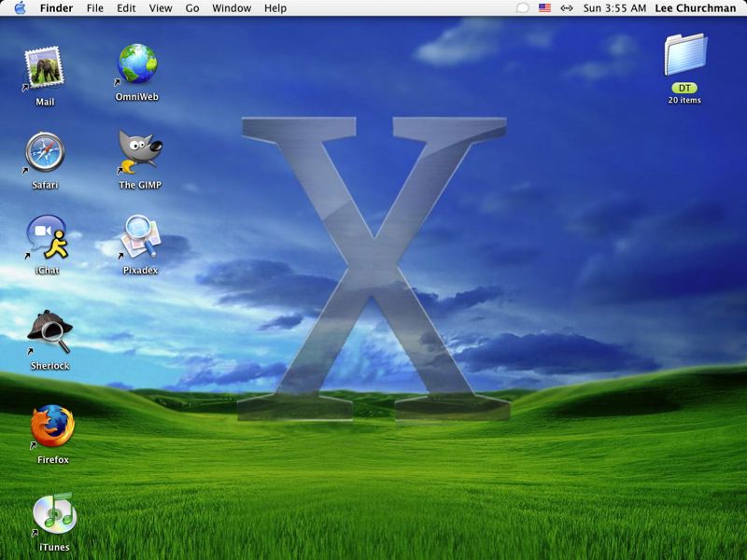Open the Finder menu

pos(56,8)
